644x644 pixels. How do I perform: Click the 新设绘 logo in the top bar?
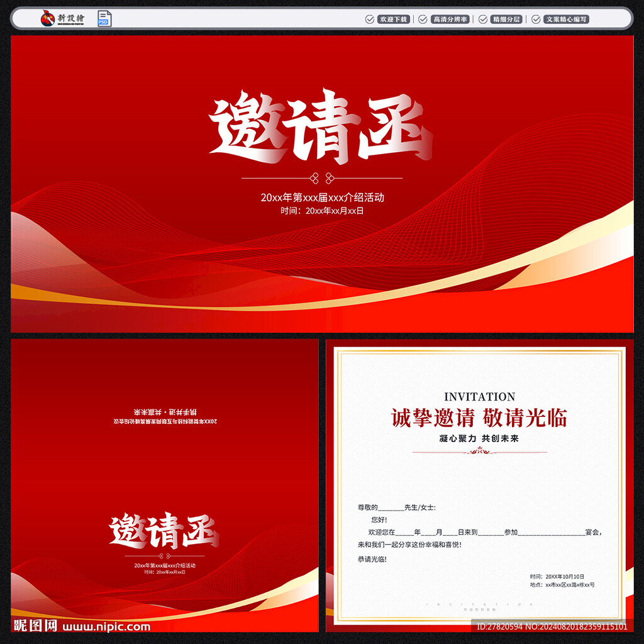[x=62, y=18]
